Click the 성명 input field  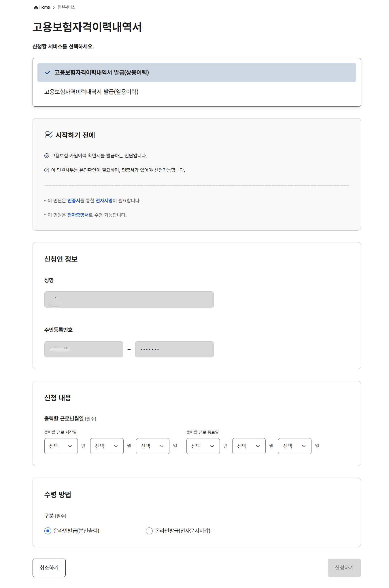coord(129,299)
